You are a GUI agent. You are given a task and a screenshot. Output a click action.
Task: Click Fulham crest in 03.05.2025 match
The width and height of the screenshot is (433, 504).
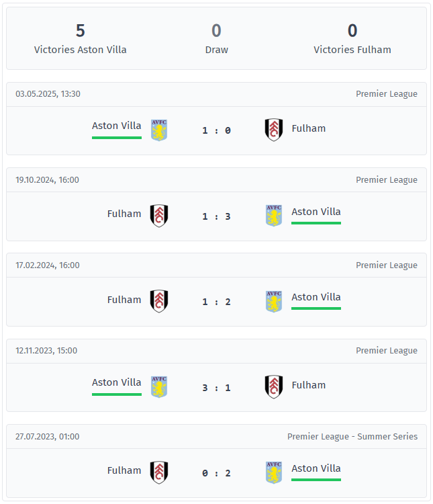pyautogui.click(x=273, y=130)
